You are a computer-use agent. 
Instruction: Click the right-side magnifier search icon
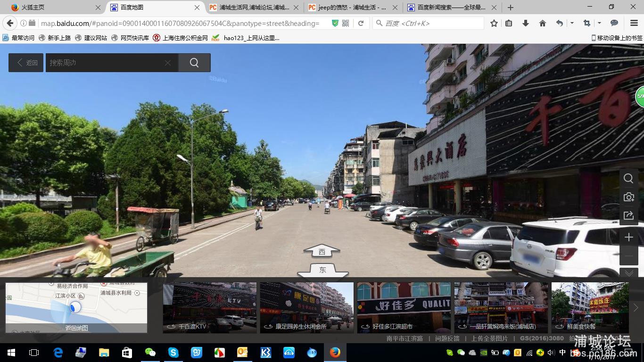pos(628,178)
